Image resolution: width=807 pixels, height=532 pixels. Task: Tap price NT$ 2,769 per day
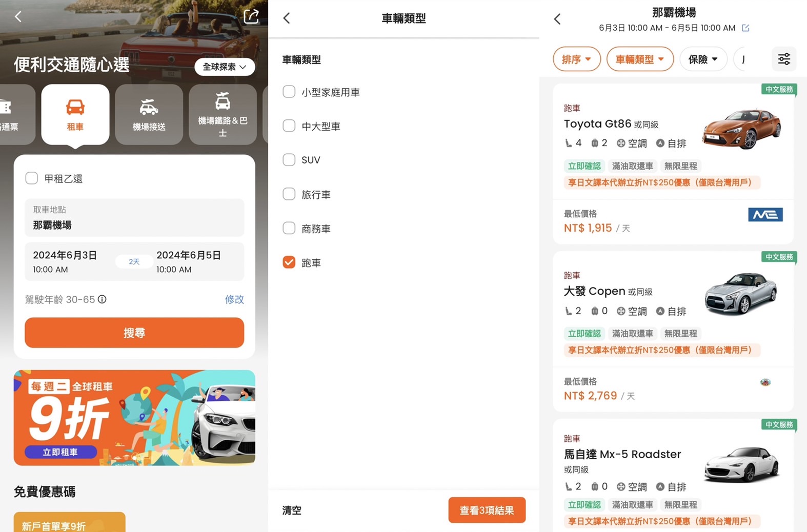pyautogui.click(x=599, y=396)
